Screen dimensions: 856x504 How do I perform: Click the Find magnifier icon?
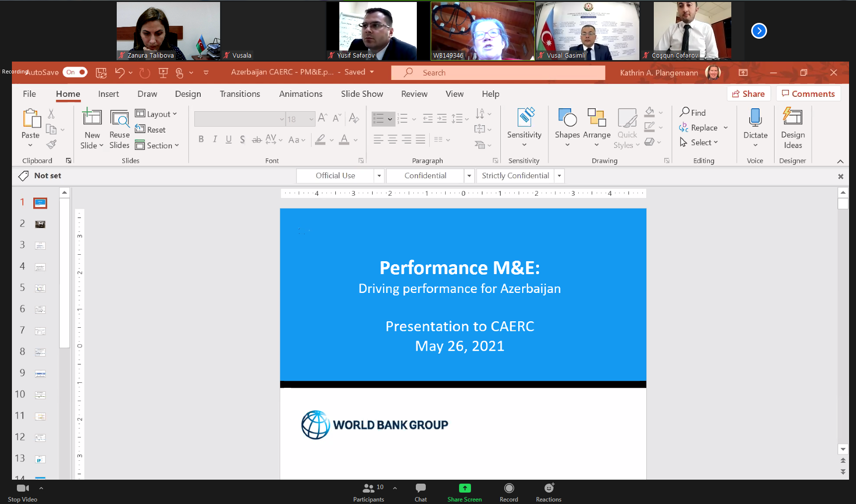pyautogui.click(x=685, y=112)
